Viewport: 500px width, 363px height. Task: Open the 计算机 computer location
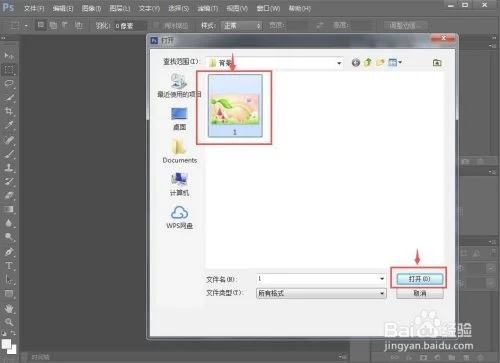[179, 184]
